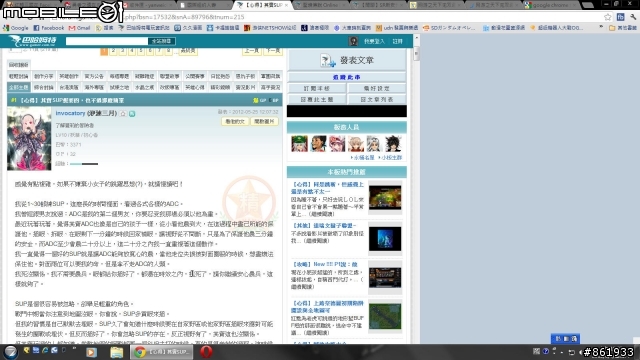Image resolution: width=640 pixels, height=360 pixels.
Task: Open the file explorer folder taskbar icon
Action: (x=116, y=351)
